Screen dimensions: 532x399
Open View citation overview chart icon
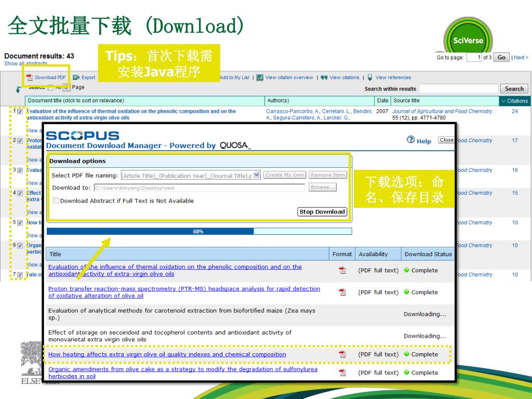(260, 77)
